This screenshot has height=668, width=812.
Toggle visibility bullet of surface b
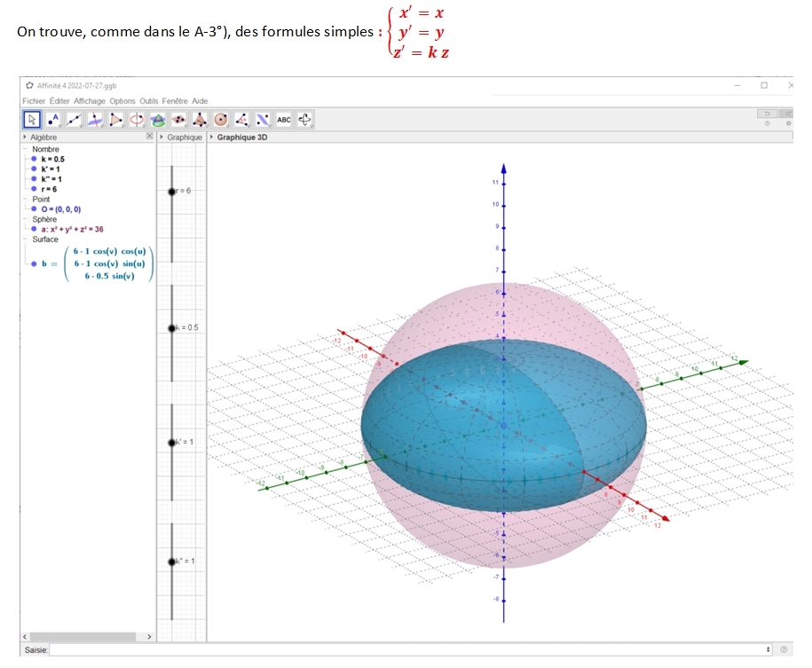coord(35,263)
